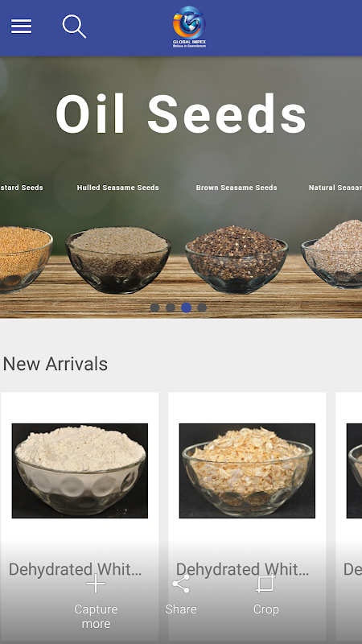
Task: Go to fourth carousel slide dot
Action: tap(202, 308)
